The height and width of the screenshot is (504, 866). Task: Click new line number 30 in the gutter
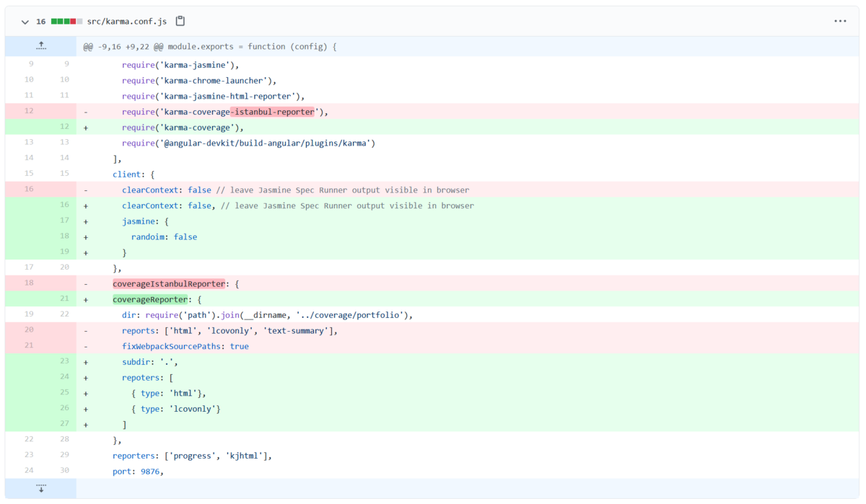pos(64,471)
